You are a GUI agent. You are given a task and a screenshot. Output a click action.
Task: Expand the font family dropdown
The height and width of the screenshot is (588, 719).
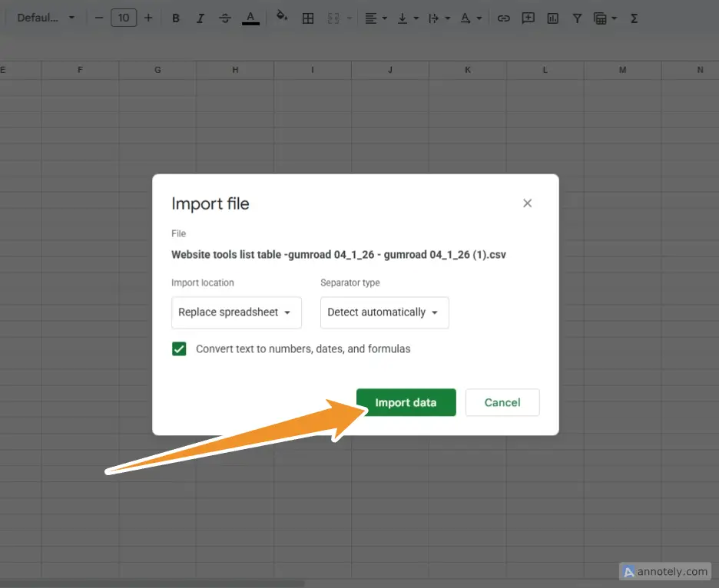coord(45,18)
